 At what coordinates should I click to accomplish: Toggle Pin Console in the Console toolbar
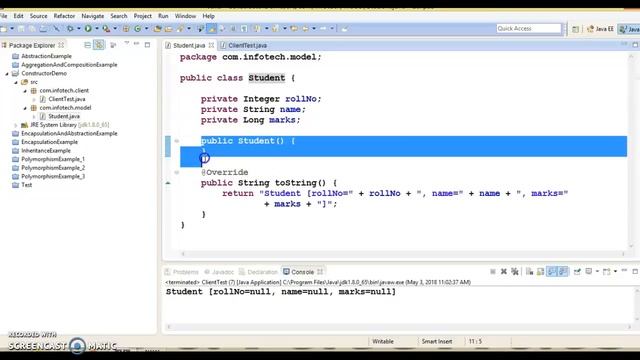pyautogui.click(x=577, y=272)
